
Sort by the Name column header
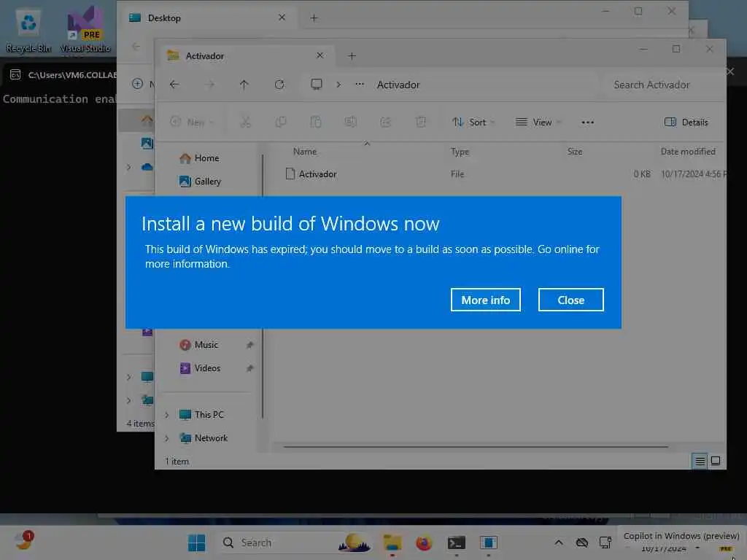(x=305, y=152)
